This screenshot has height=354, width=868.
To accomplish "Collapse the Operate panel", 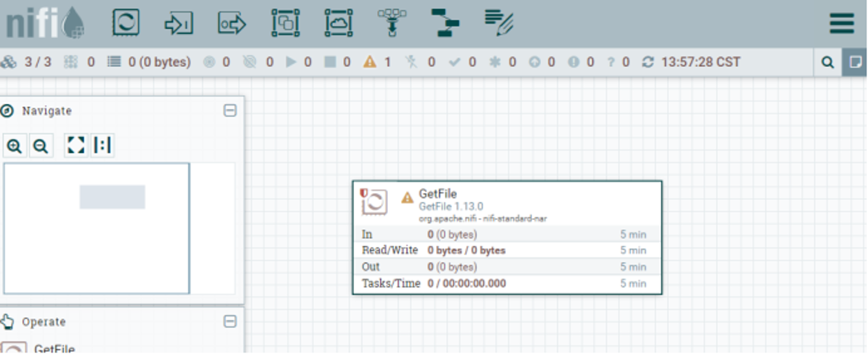I will click(230, 321).
